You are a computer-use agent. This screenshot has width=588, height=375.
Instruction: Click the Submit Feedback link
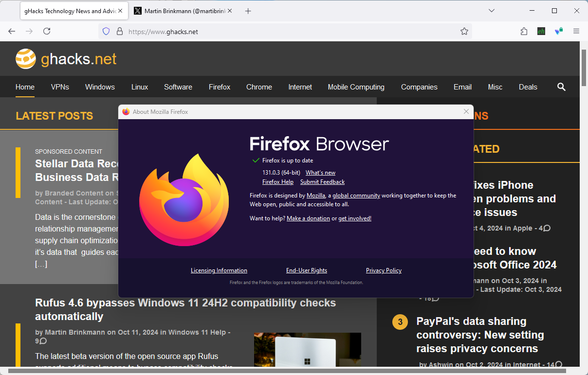(322, 182)
